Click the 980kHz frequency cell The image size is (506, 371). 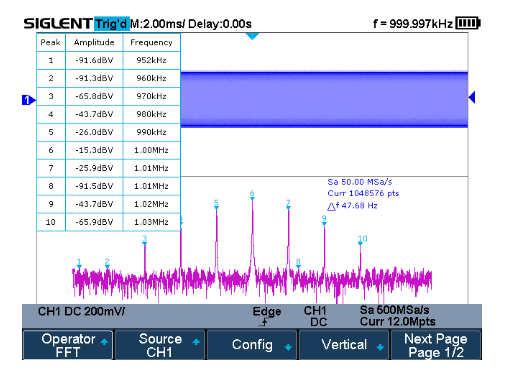[x=151, y=114]
